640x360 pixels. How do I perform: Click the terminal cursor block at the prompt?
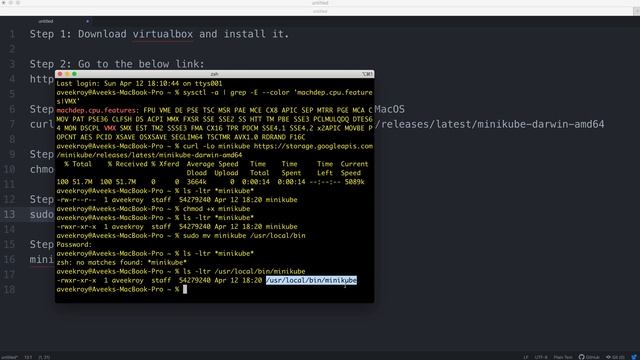[x=185, y=289]
